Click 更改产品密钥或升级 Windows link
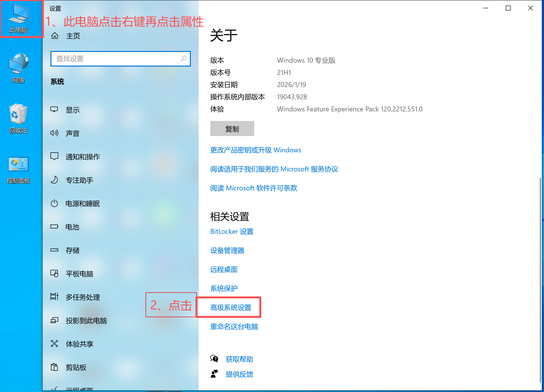 point(256,150)
